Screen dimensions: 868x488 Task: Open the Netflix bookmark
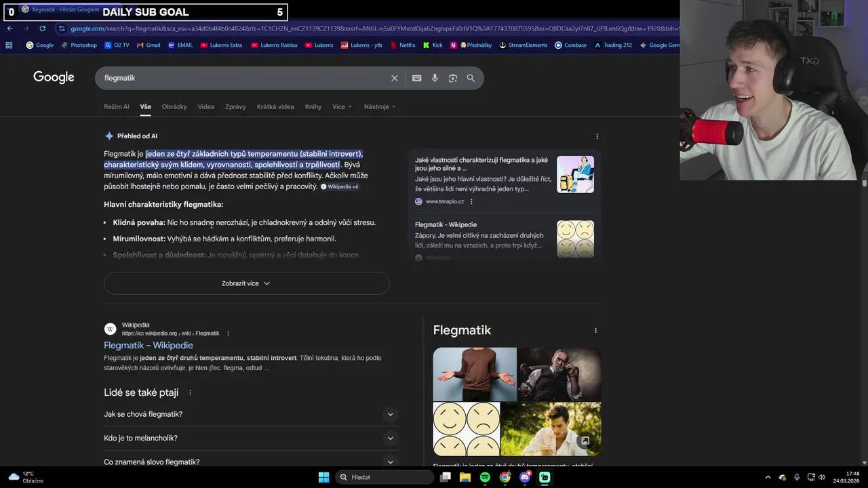[x=402, y=45]
